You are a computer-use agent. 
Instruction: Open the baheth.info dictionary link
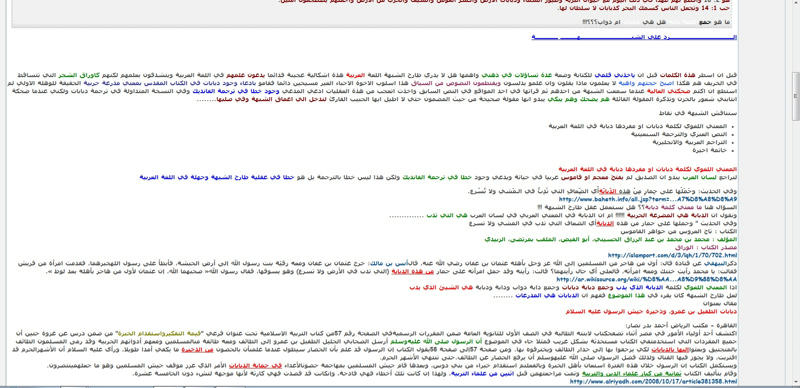[x=648, y=199]
